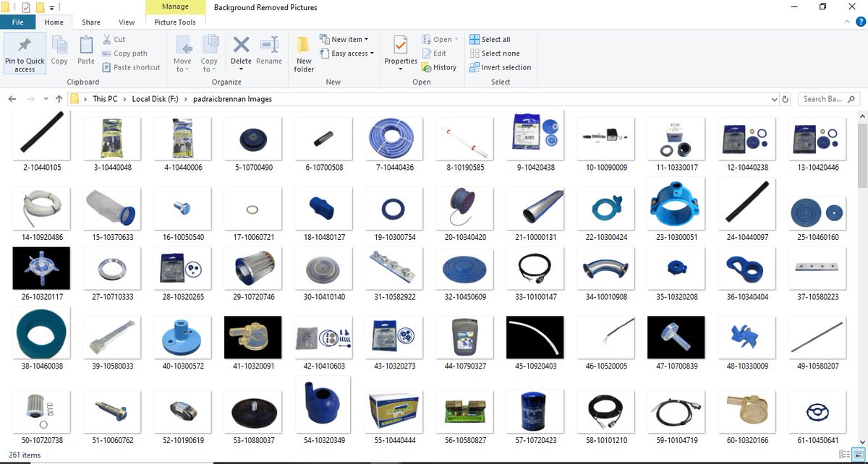Click Select all

pyautogui.click(x=490, y=40)
